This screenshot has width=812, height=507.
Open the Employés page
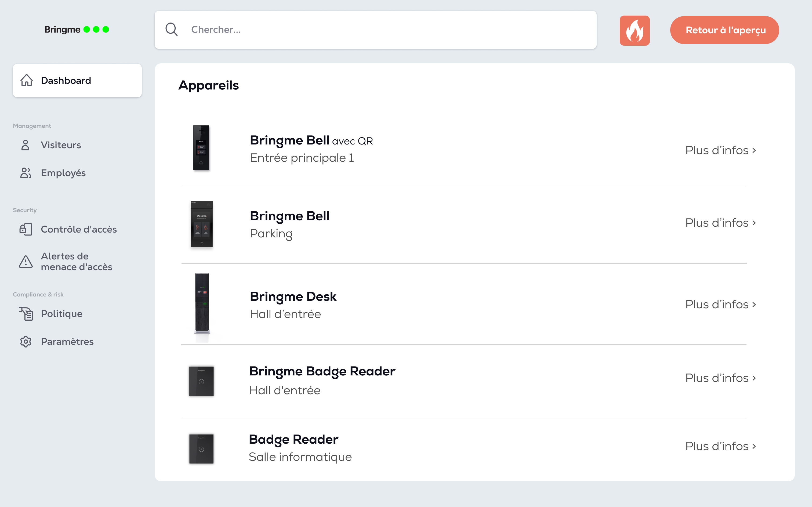coord(63,173)
